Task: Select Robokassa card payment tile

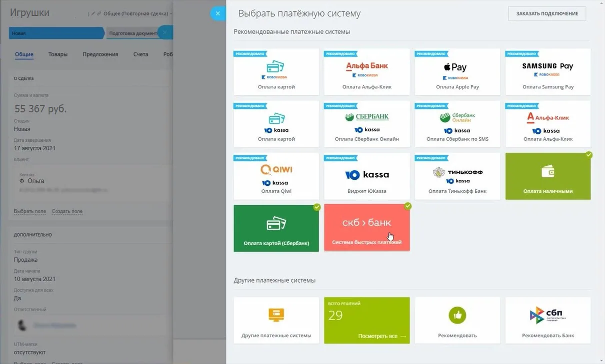Action: tap(276, 72)
